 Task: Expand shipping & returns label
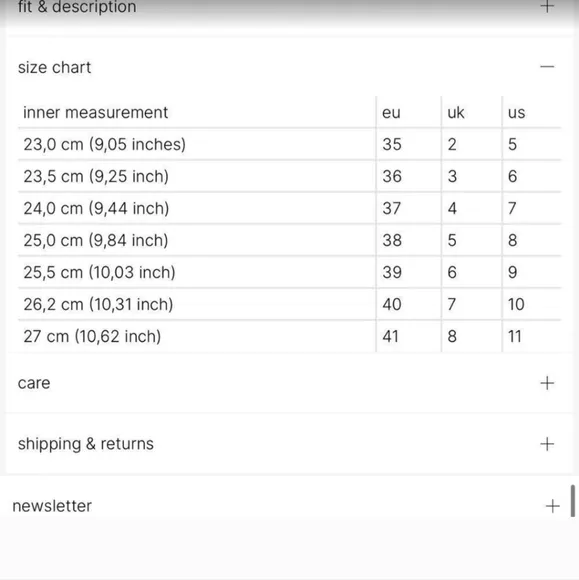tap(85, 444)
